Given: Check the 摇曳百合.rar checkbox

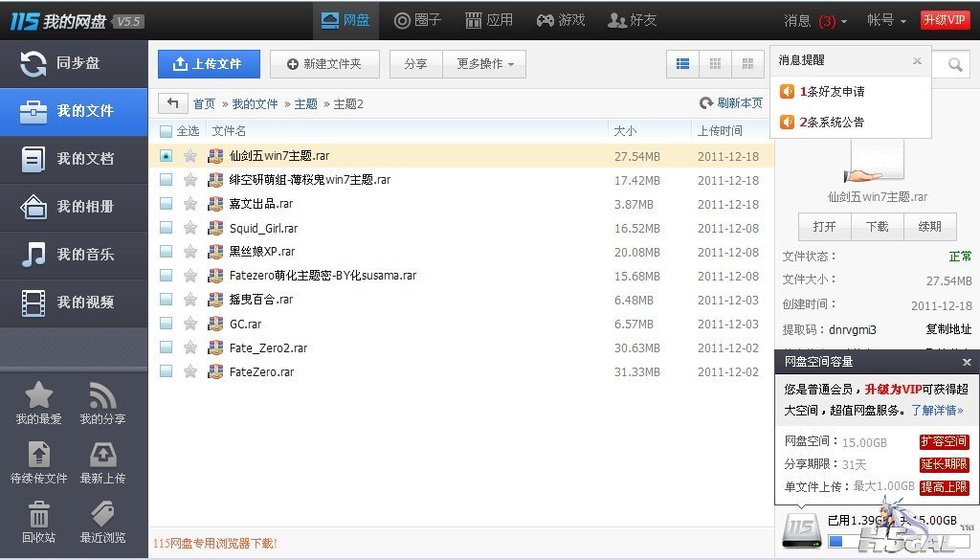Looking at the screenshot, I should pyautogui.click(x=166, y=300).
